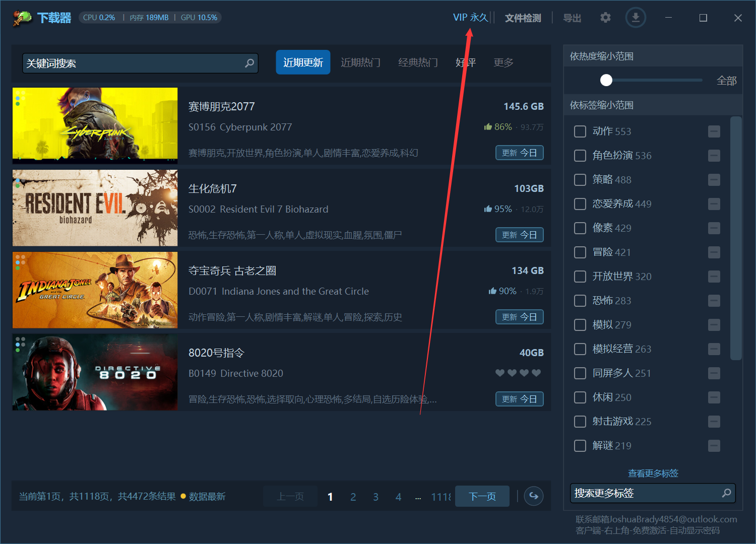Screen dimensions: 756x544
Task: Switch to the 近期热门 tab
Action: tap(360, 62)
